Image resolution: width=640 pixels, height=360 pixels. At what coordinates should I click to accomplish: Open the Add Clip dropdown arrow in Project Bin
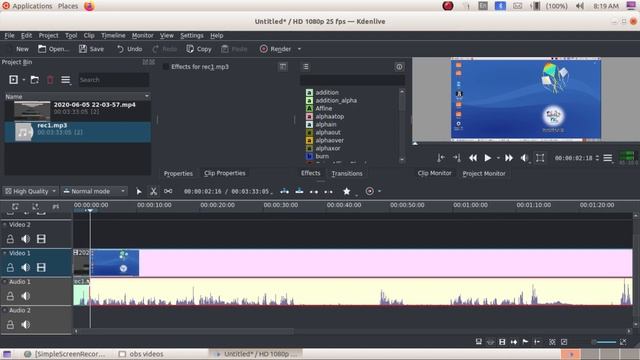coord(24,80)
